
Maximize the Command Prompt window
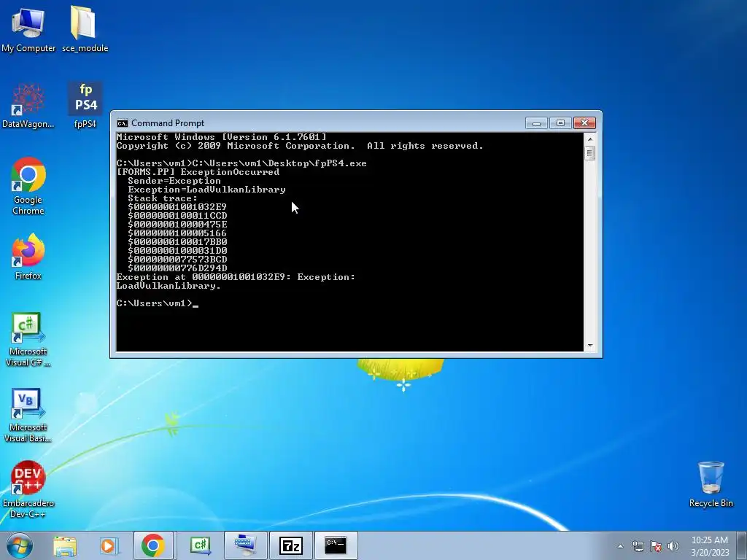(x=560, y=123)
